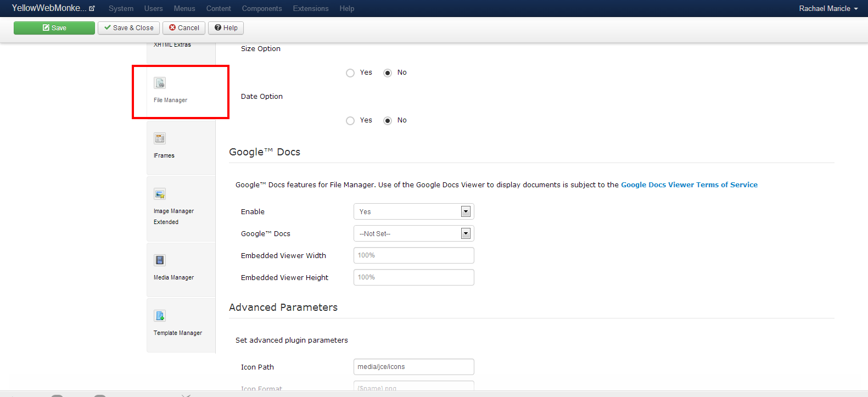Open the Content menu

tap(219, 8)
